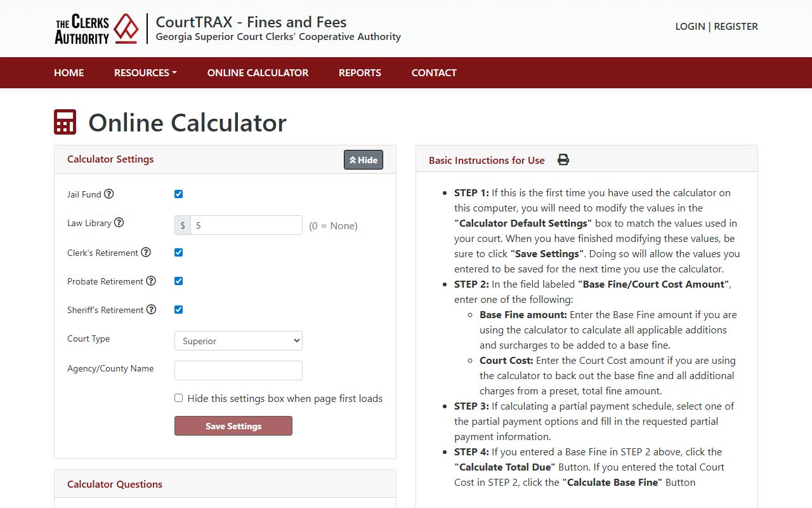Open the Probate Retirement help question mark
Screen dimensions: 812x508
tap(151, 281)
